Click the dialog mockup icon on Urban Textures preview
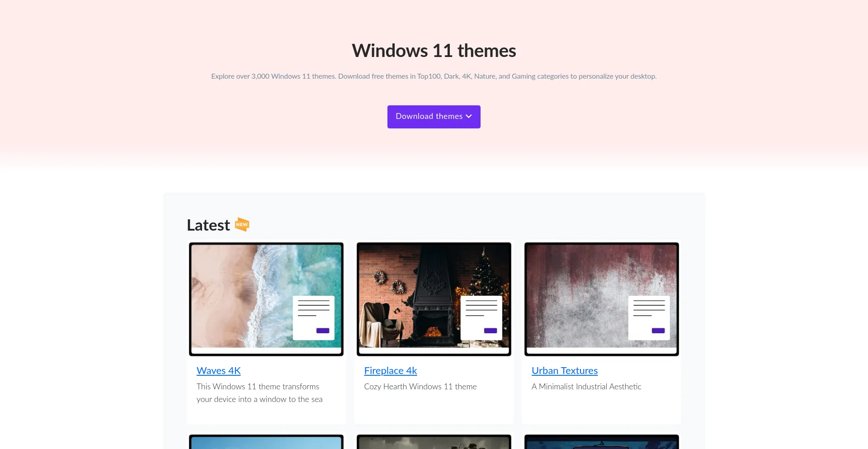 click(649, 318)
